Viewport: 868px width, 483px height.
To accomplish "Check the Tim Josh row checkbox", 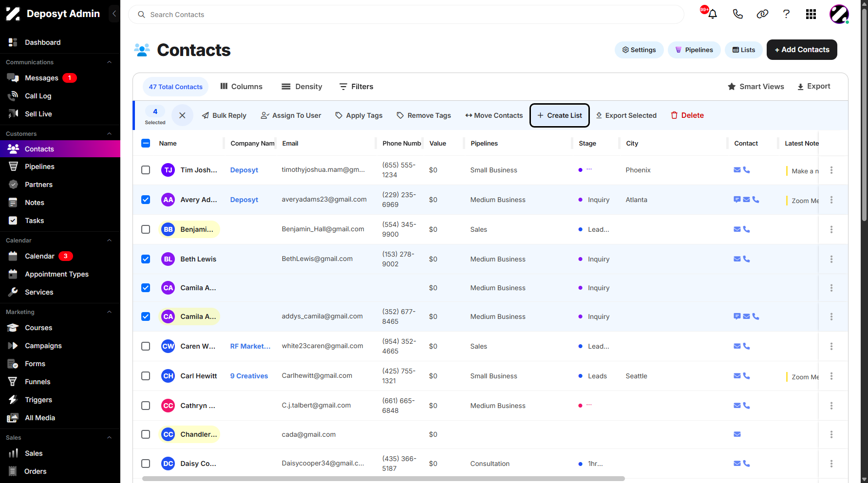I will pos(146,170).
